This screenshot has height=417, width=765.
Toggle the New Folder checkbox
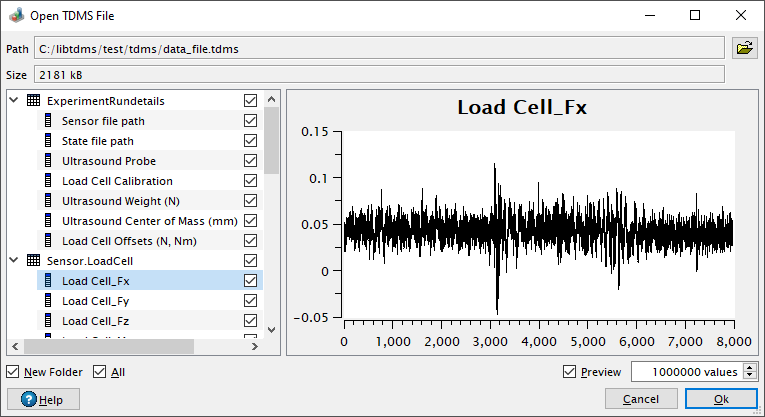pyautogui.click(x=13, y=372)
